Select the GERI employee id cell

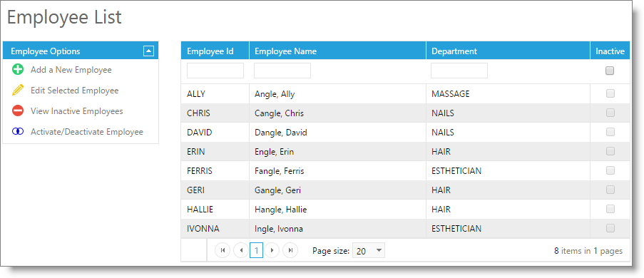(215, 190)
